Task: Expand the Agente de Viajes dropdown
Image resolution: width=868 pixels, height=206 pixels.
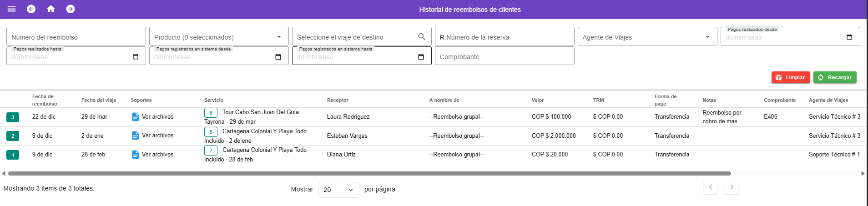Action: point(707,37)
